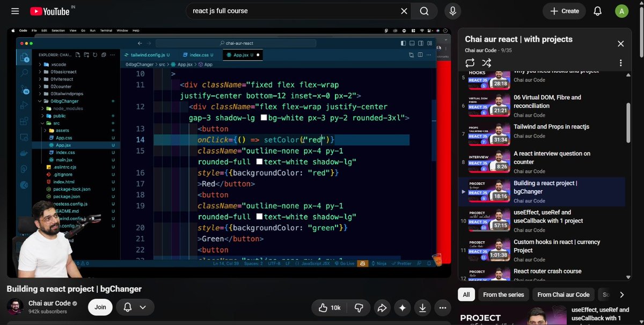
Task: Like the video with 10k likes
Action: (329, 308)
